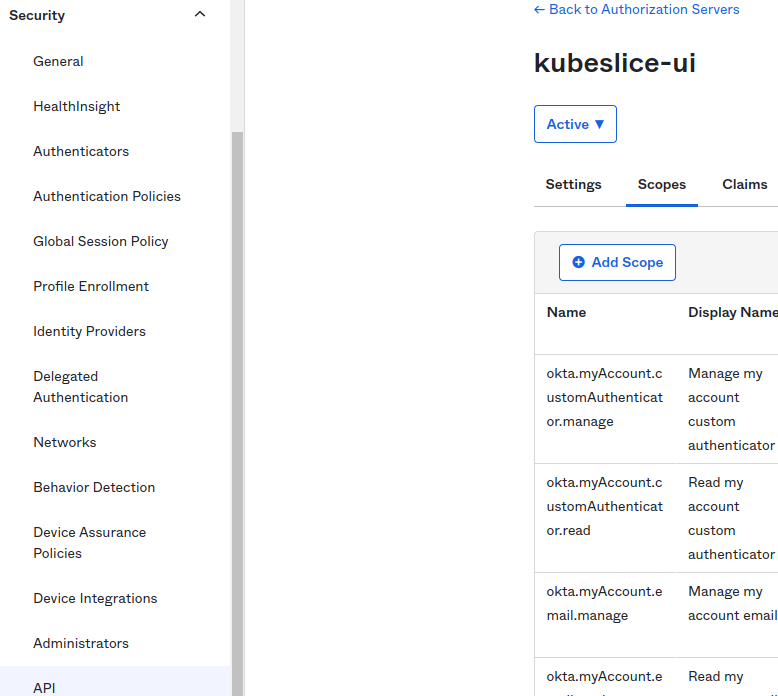
Task: Open Behavior Detection
Action: (94, 488)
